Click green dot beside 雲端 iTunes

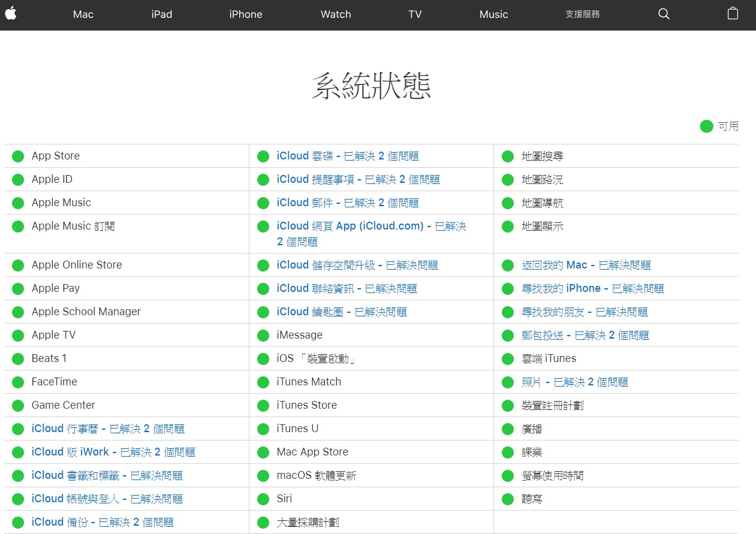point(508,359)
